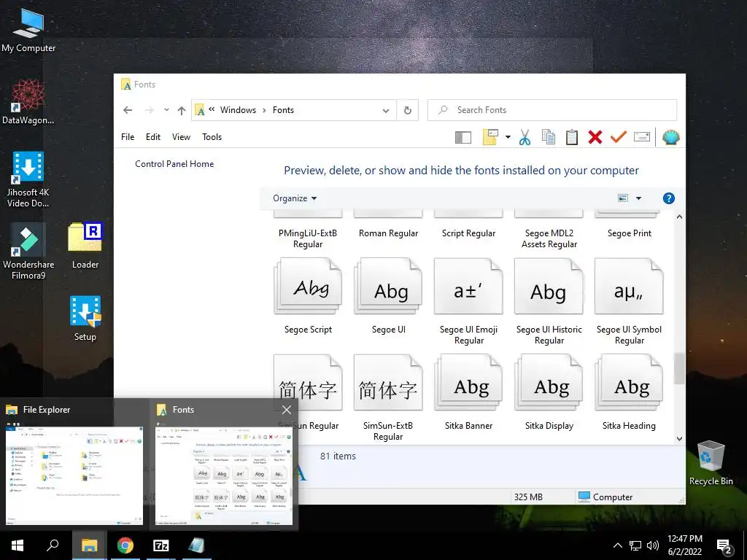Select the Sitka Heading font icon

point(629,382)
